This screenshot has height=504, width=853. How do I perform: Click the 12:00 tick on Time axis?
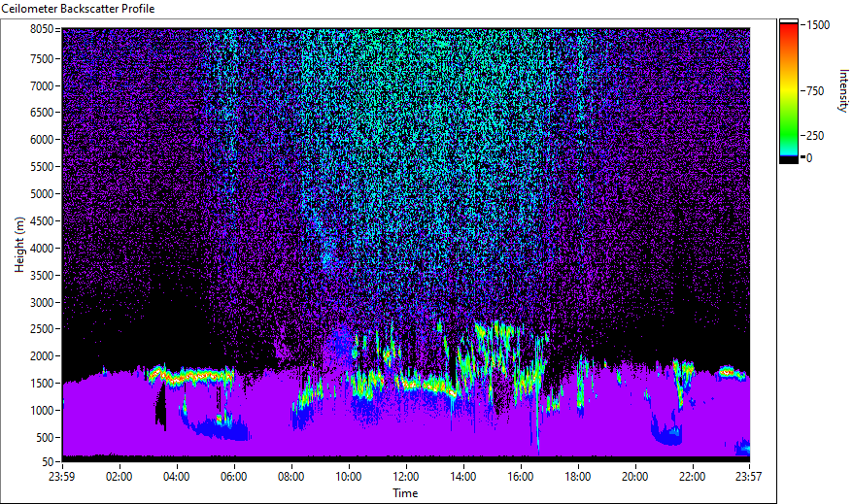coord(406,477)
